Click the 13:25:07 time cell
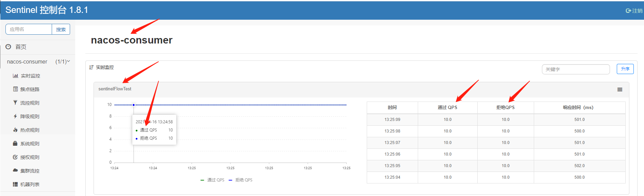The image size is (644, 196). [x=392, y=143]
